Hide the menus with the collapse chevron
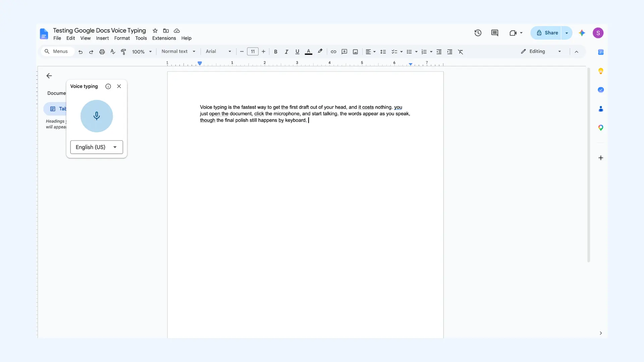 pyautogui.click(x=577, y=52)
